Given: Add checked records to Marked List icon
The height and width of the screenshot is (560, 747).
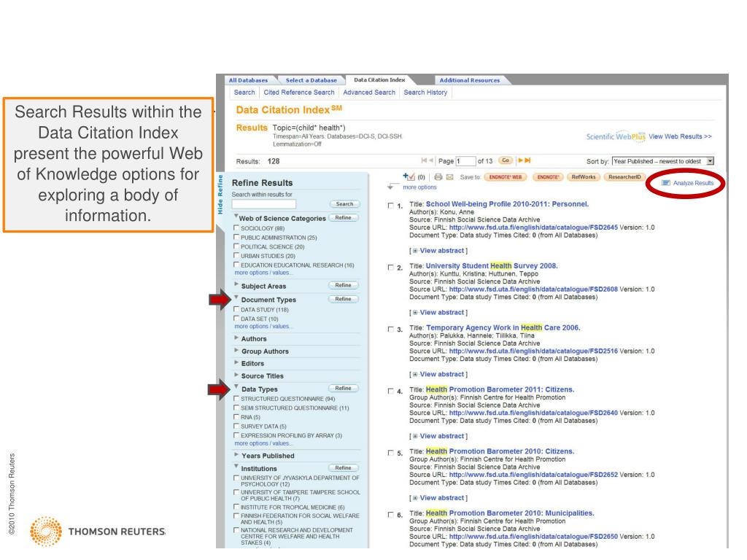Looking at the screenshot, I should tap(409, 176).
